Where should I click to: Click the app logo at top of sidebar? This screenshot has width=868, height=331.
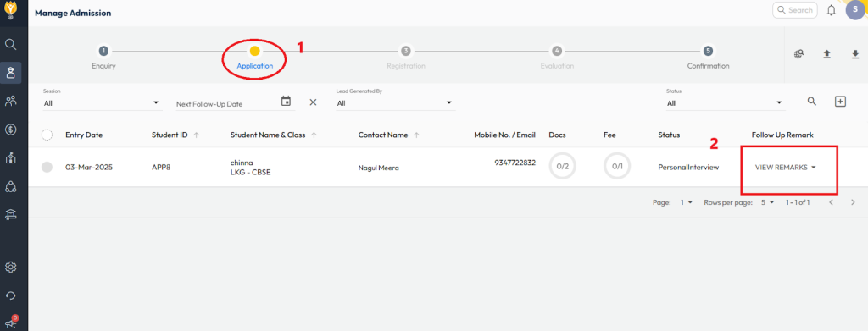click(x=10, y=11)
